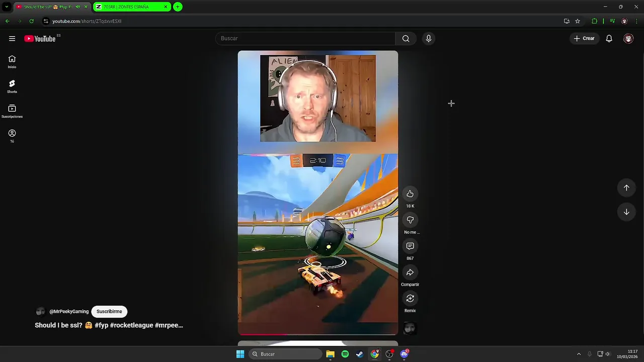Open the browser extensions puzzle icon
Screen dimensions: 644x362
(595, 21)
